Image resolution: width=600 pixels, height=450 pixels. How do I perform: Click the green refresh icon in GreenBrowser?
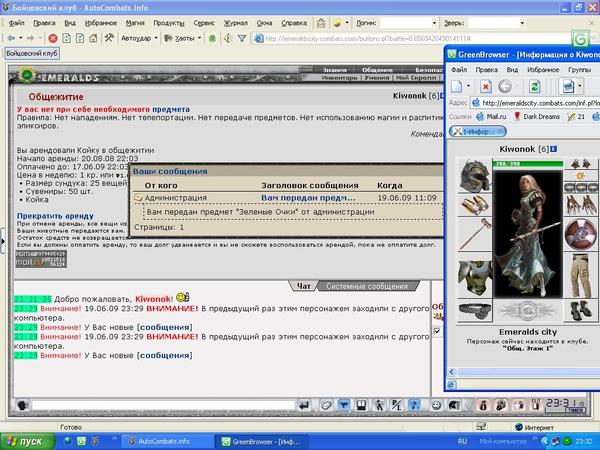[534, 86]
